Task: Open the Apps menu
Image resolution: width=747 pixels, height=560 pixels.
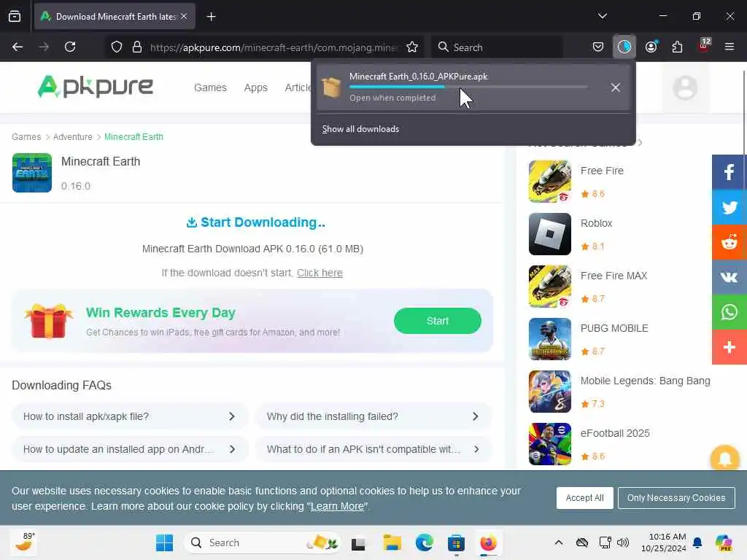Action: click(256, 87)
